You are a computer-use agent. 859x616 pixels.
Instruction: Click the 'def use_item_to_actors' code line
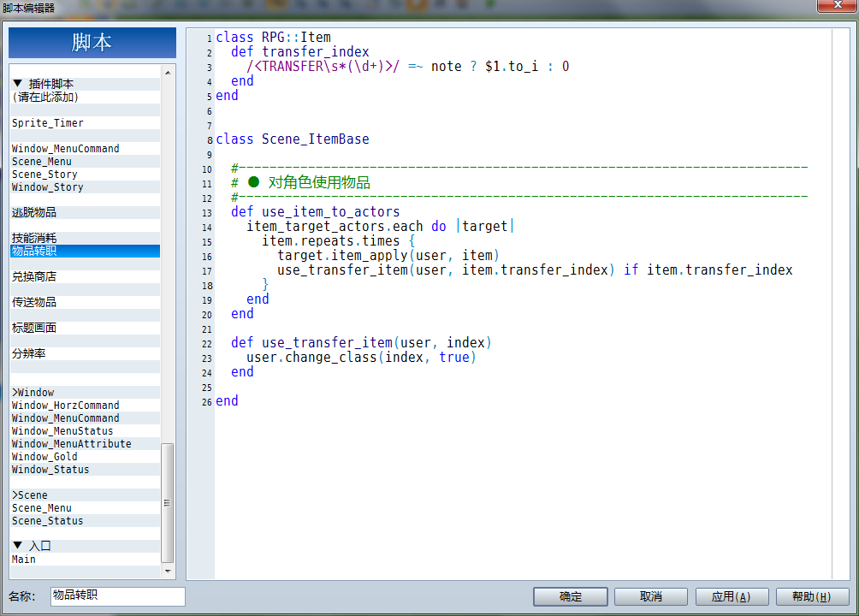click(x=316, y=211)
